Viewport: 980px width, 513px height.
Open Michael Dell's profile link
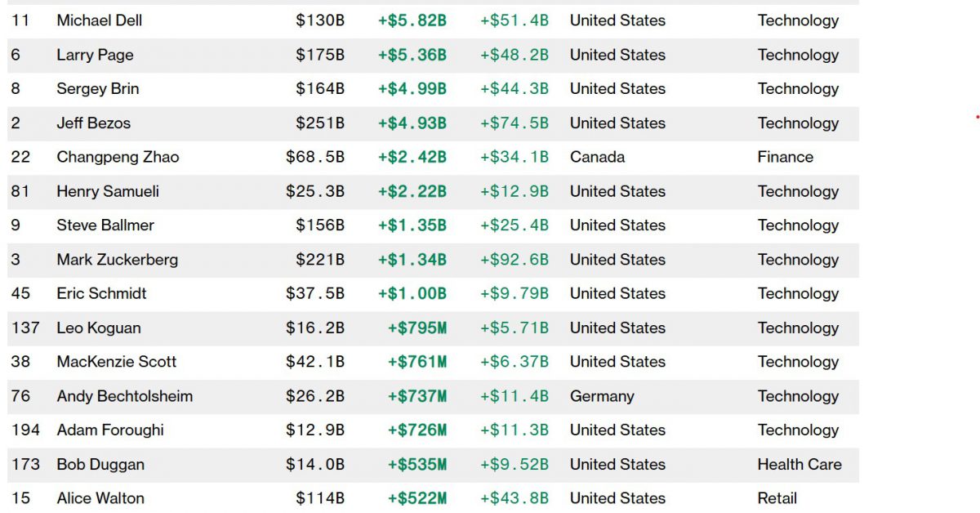[99, 20]
